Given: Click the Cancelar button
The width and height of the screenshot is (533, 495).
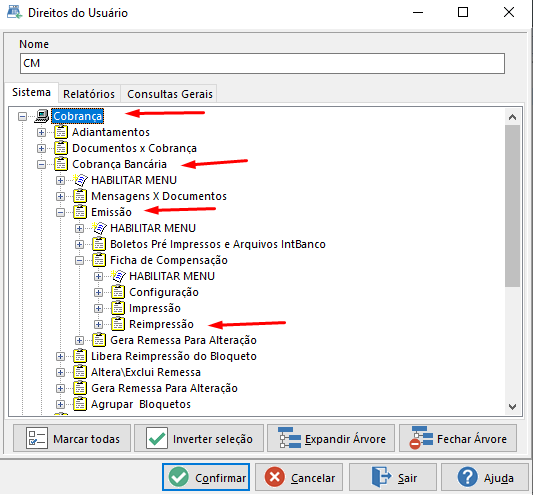Looking at the screenshot, I should (x=299, y=477).
